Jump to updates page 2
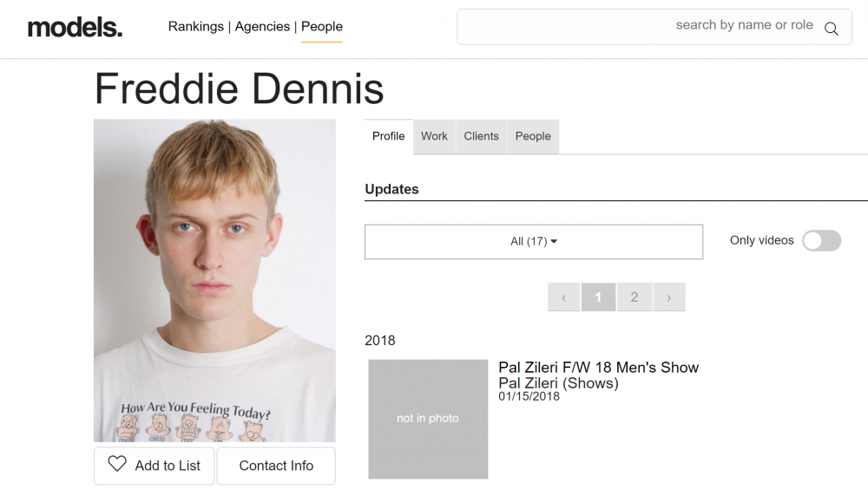Image resolution: width=868 pixels, height=496 pixels. (x=635, y=297)
